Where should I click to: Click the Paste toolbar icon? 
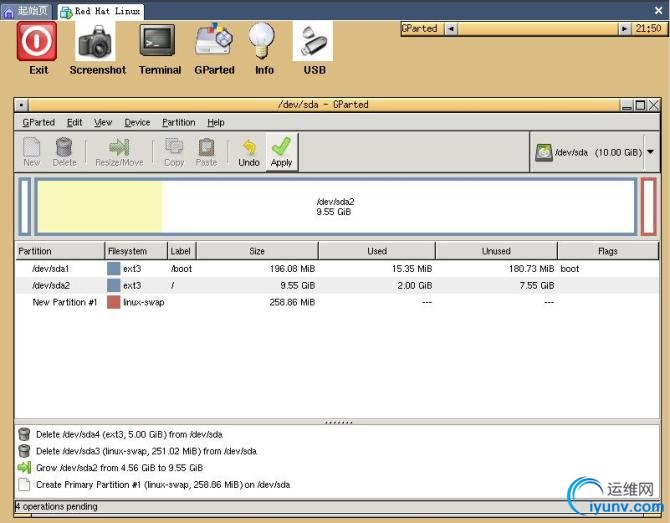[206, 152]
